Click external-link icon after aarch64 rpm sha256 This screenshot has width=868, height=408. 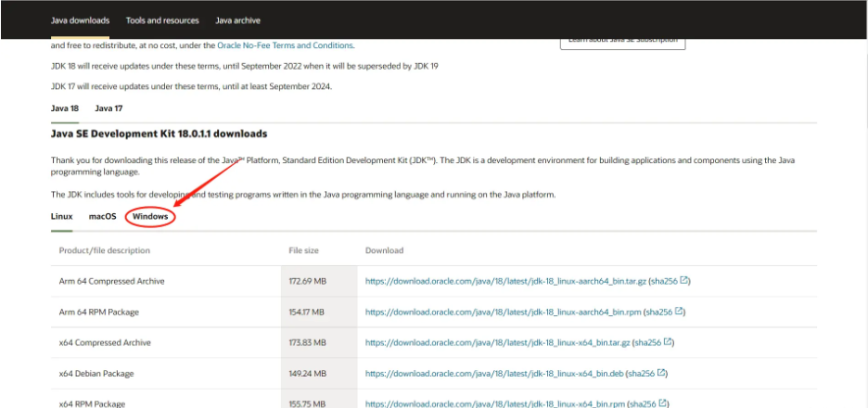click(679, 312)
